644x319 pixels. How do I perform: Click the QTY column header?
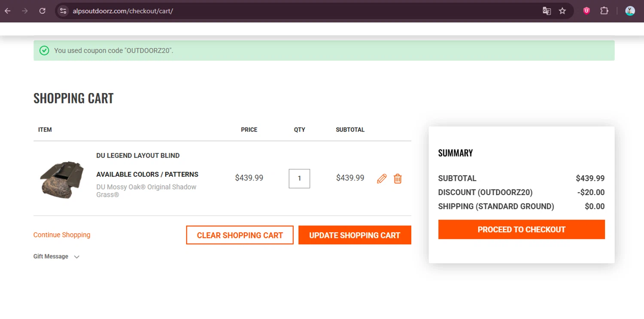299,129
